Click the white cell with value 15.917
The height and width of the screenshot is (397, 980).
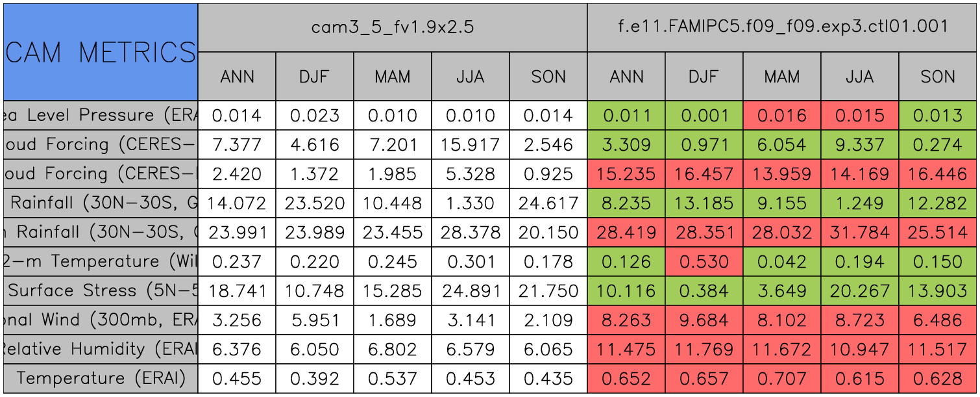point(470,145)
